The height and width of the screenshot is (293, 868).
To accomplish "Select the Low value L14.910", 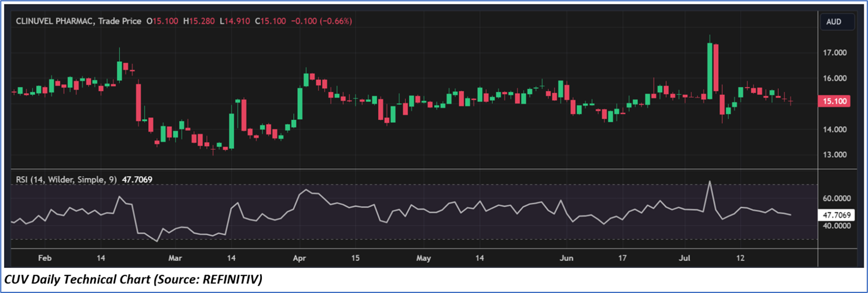I will 235,21.
